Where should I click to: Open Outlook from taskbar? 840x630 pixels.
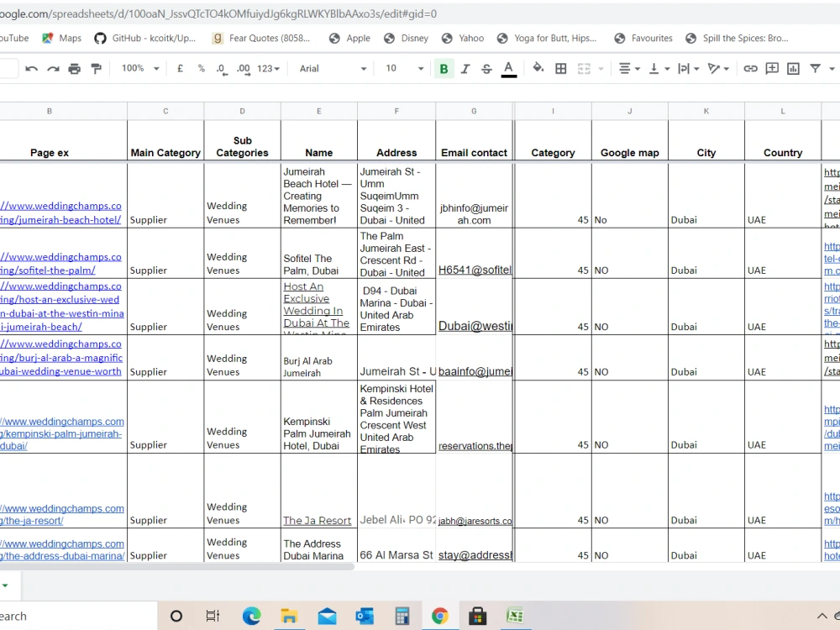pos(365,616)
